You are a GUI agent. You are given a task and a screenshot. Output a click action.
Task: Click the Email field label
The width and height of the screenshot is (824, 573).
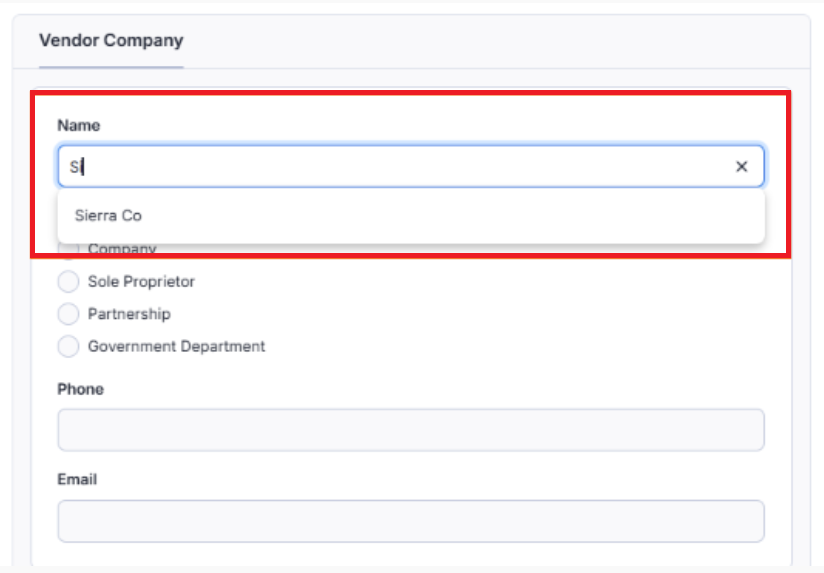point(77,479)
